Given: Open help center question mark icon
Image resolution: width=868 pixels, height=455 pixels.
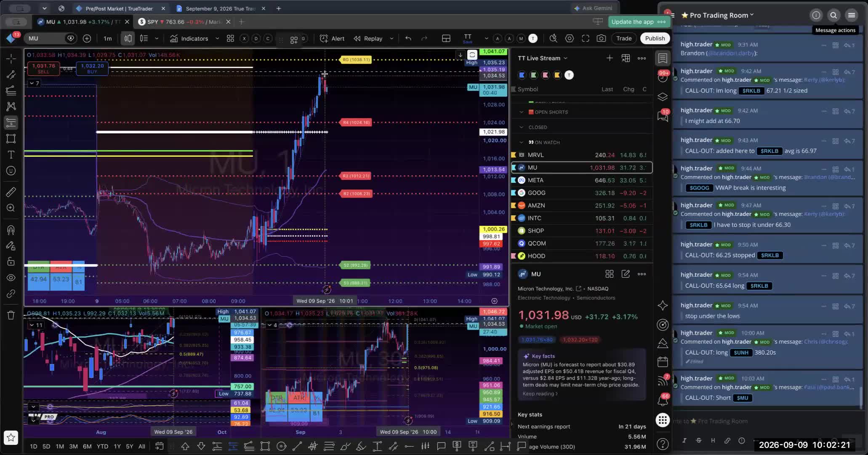Looking at the screenshot, I should (x=663, y=444).
